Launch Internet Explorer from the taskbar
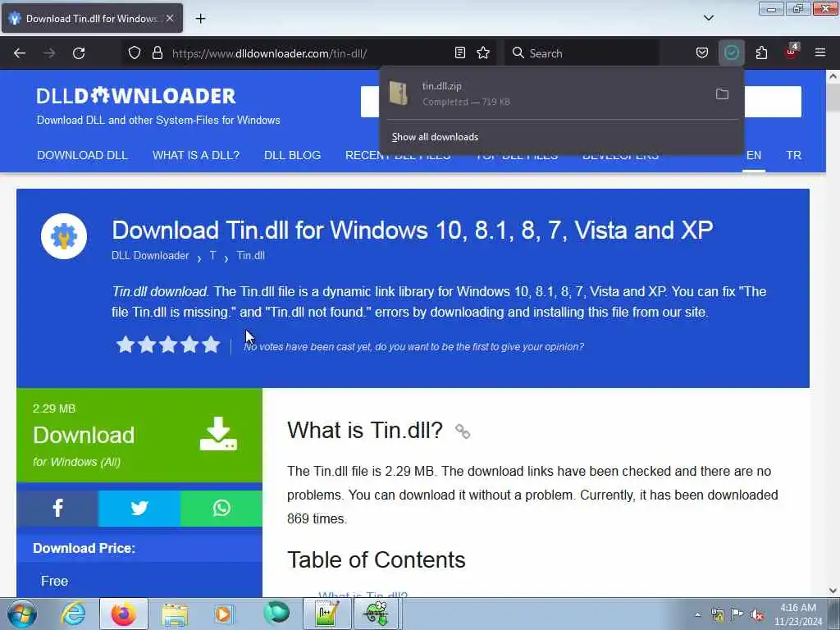 pyautogui.click(x=73, y=614)
